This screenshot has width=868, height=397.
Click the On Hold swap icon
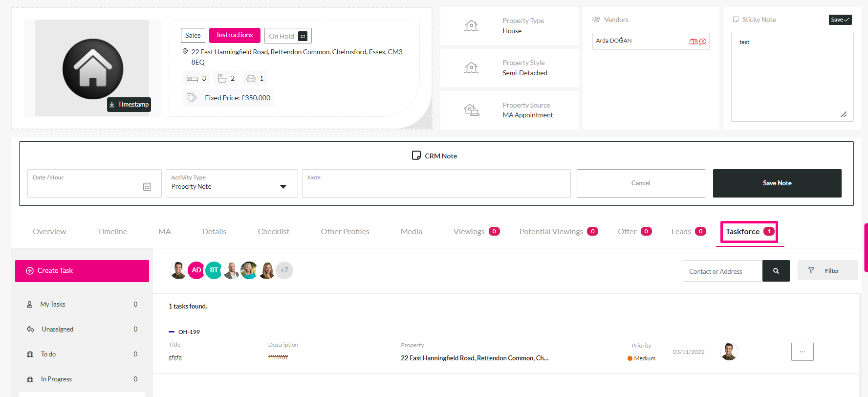click(x=303, y=36)
